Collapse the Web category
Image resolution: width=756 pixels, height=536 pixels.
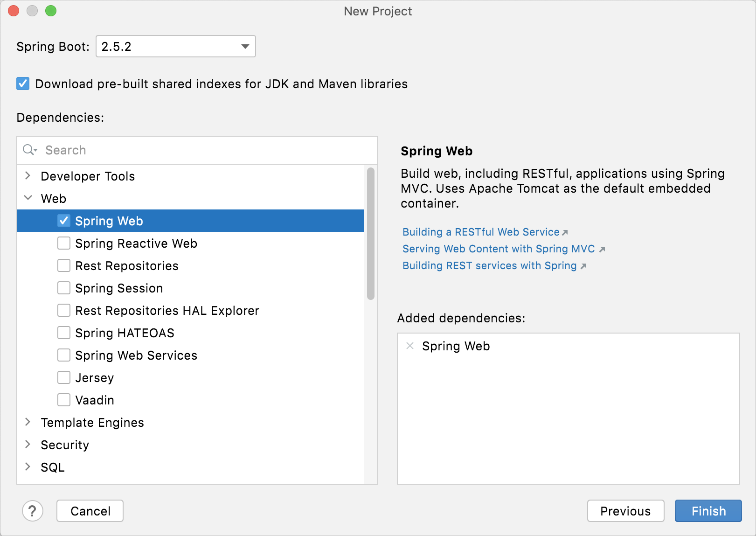pyautogui.click(x=28, y=198)
